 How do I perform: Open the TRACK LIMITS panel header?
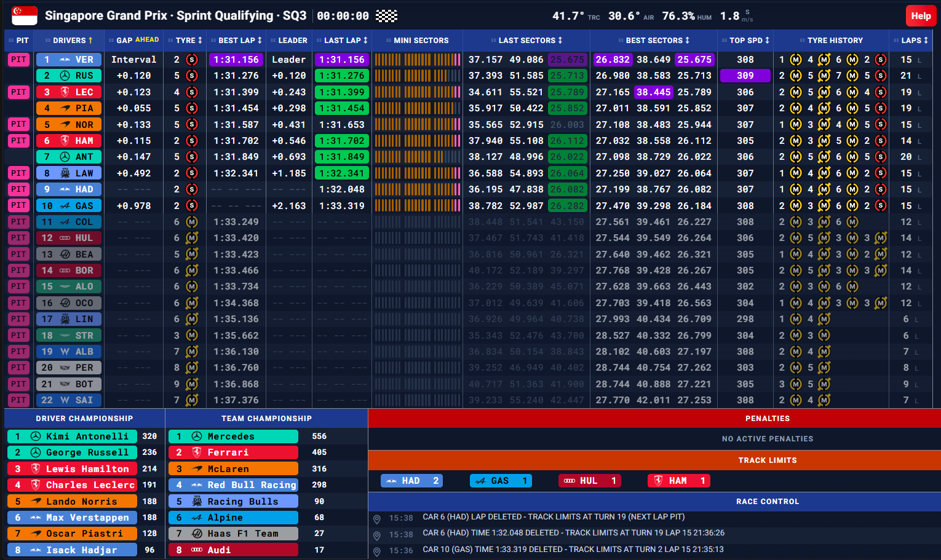654,460
